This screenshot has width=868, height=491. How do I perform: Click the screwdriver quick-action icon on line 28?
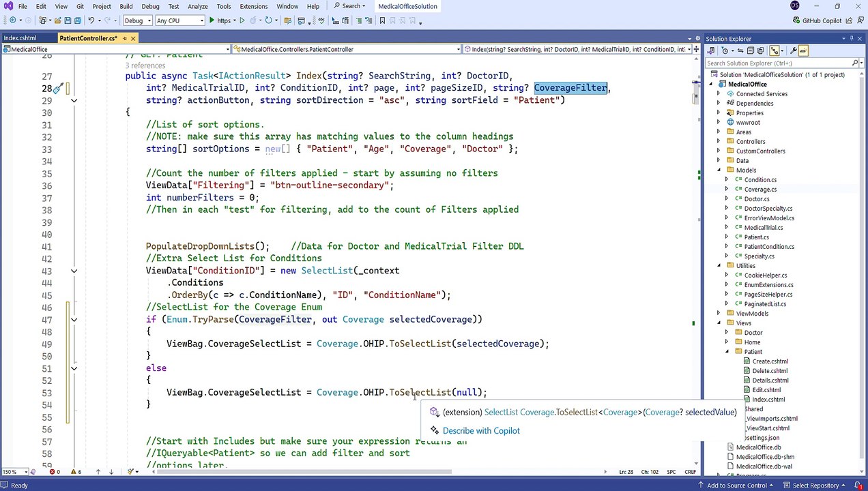[58, 88]
